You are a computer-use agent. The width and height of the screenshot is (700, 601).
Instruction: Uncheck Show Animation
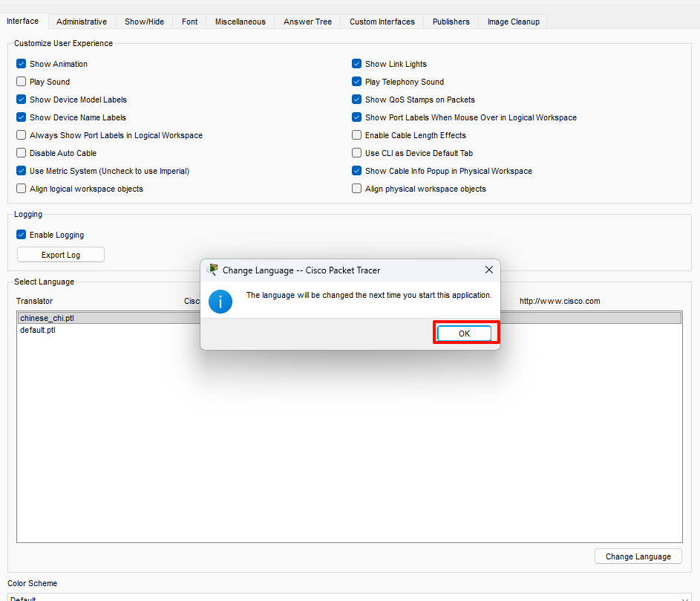coord(21,63)
